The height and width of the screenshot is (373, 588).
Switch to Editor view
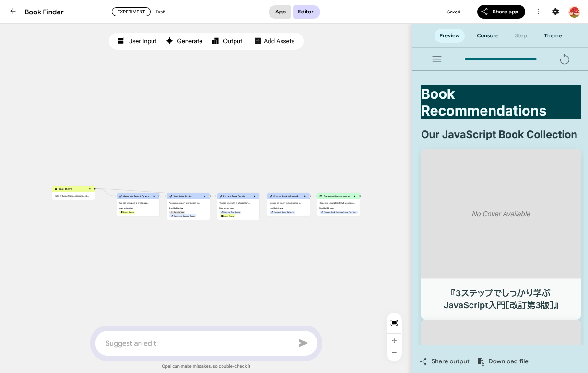click(x=306, y=12)
